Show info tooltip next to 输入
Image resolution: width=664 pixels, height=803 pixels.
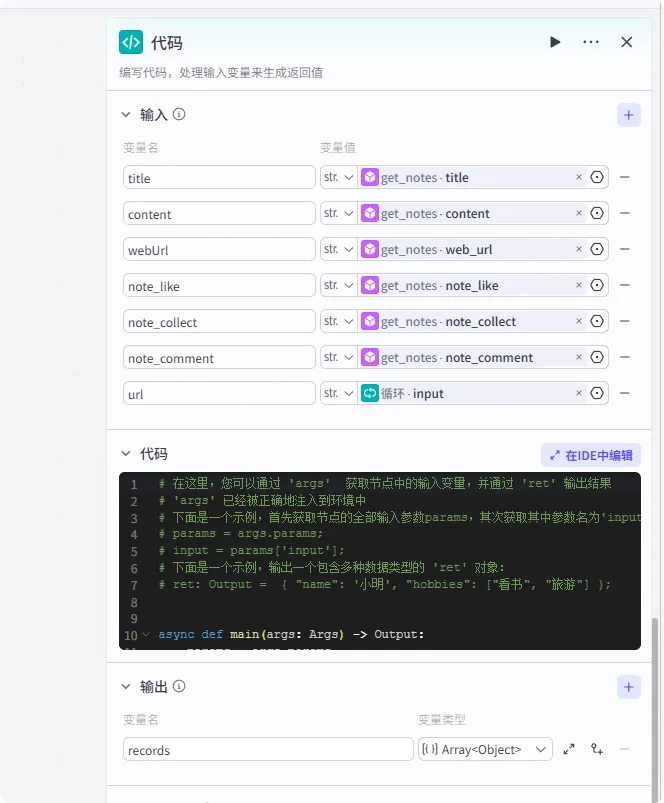179,114
